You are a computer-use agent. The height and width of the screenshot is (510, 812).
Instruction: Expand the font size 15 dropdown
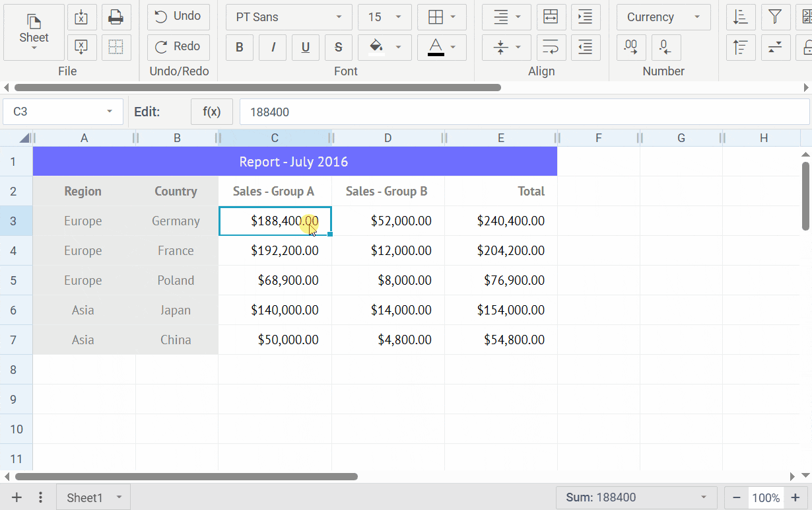384,17
